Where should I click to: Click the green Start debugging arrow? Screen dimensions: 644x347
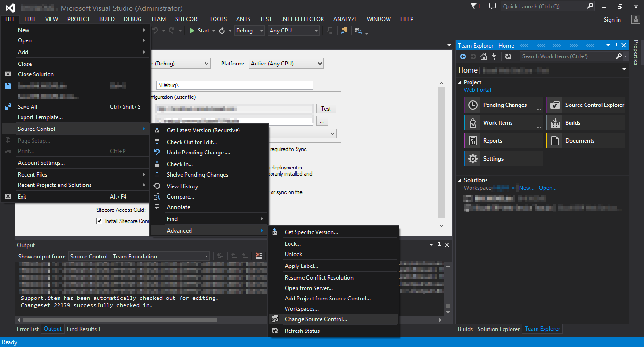tap(192, 31)
